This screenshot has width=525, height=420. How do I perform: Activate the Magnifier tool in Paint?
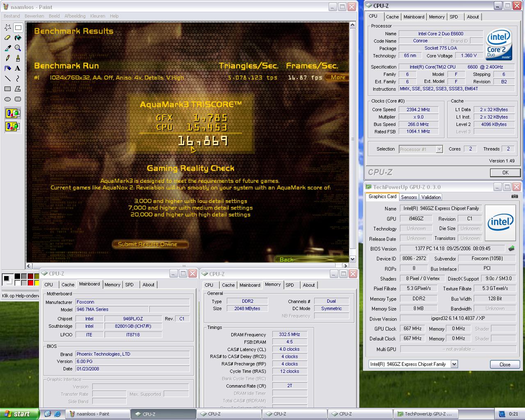coord(18,48)
